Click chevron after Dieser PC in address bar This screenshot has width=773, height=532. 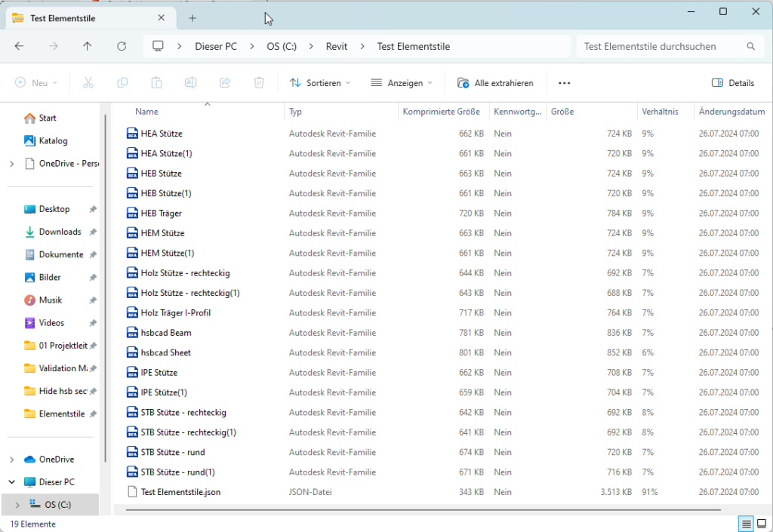coord(252,46)
